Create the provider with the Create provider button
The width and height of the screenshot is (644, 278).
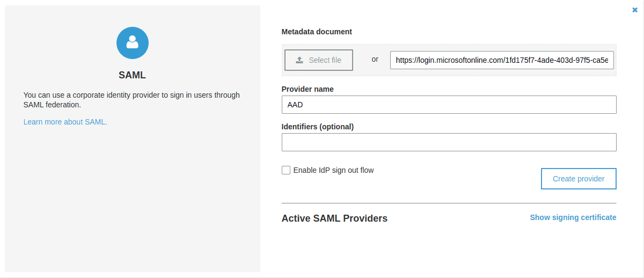[x=579, y=179]
